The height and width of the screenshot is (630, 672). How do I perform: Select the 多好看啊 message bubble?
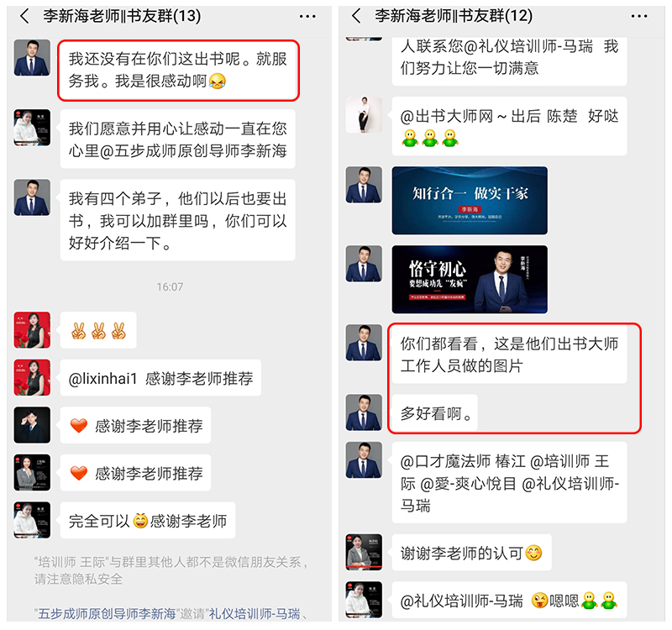pos(435,413)
